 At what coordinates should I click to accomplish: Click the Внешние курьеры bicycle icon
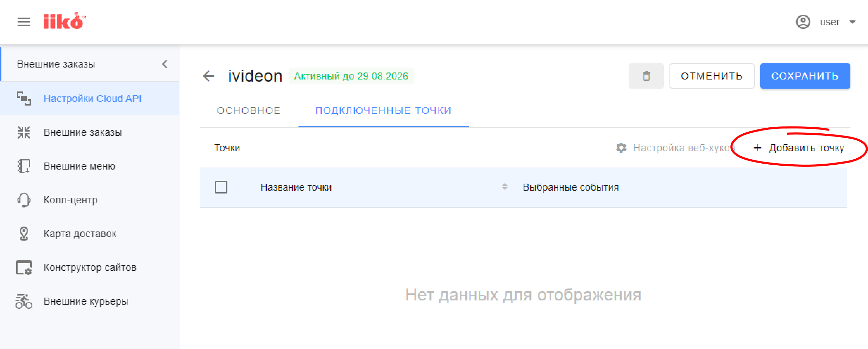(24, 301)
